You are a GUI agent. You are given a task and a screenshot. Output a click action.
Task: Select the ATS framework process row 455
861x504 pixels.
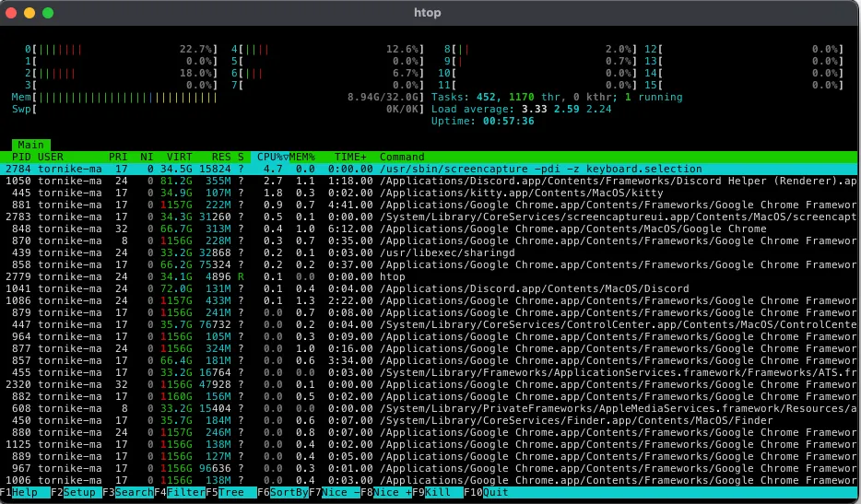(429, 373)
